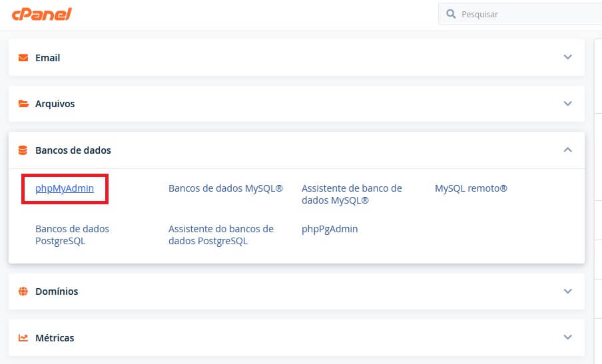The image size is (602, 364).
Task: Click the Métricas chart icon
Action: click(x=23, y=337)
